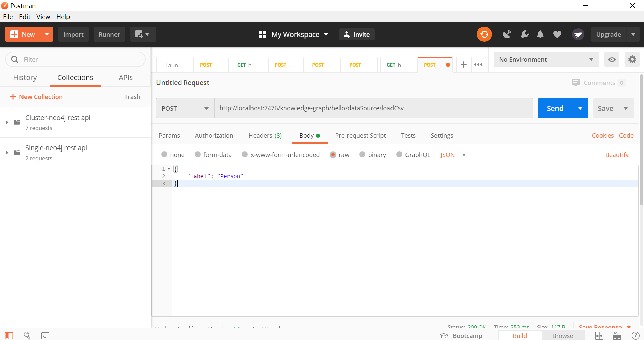Viewport: 644px width, 340px height.
Task: Click the Invite button
Action: point(357,34)
